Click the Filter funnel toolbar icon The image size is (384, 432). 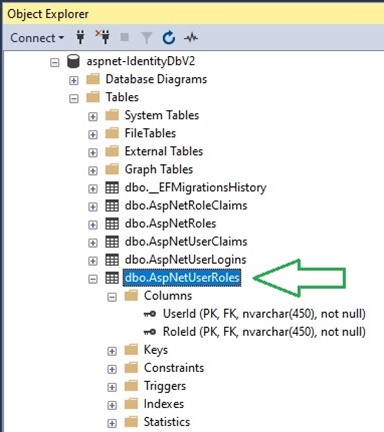click(x=147, y=38)
